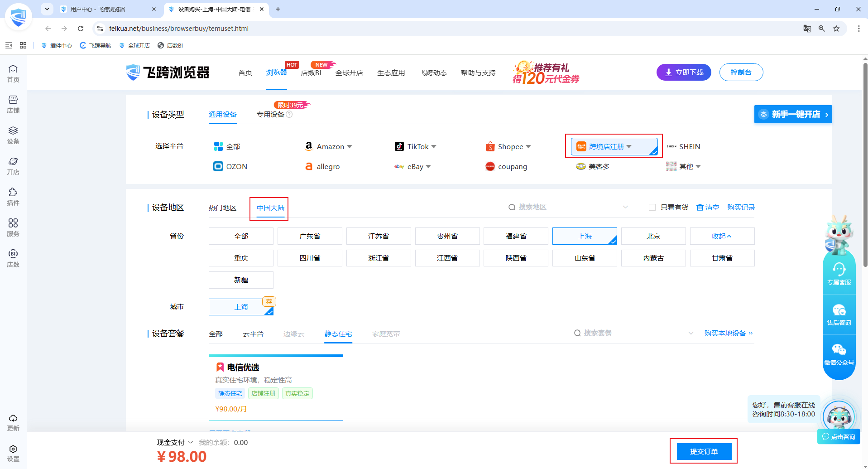This screenshot has width=868, height=469.
Task: Select the 全部 platform option
Action: tap(227, 146)
